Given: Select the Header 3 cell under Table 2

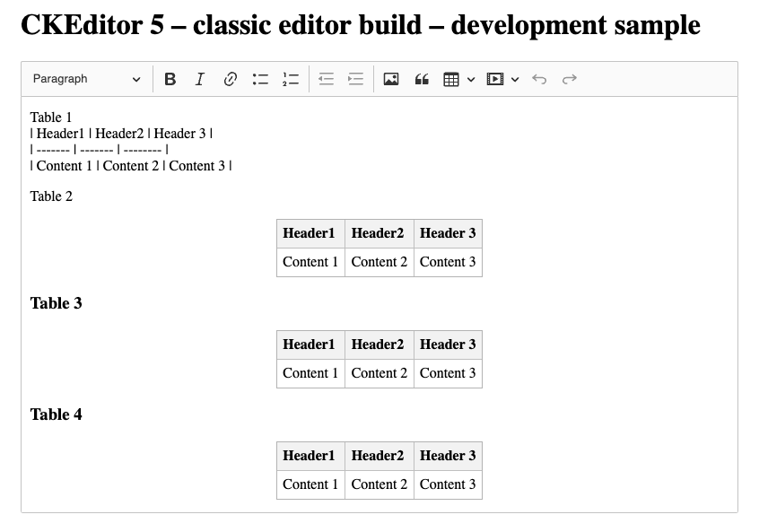Looking at the screenshot, I should coord(448,234).
